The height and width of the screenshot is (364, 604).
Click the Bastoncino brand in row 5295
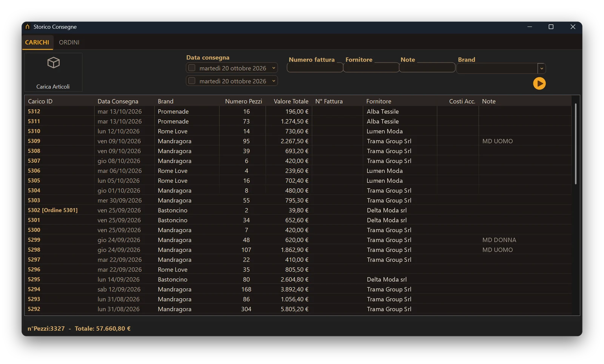173,279
